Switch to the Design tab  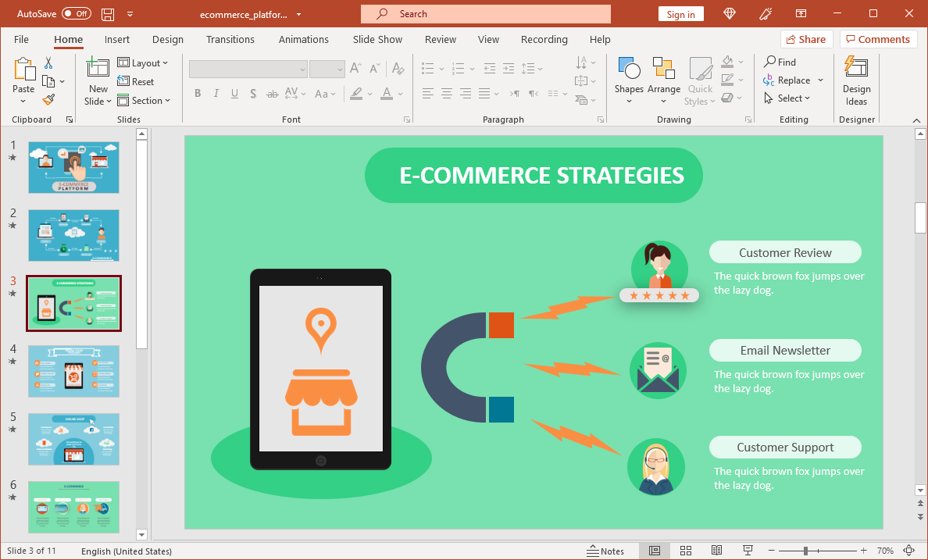click(x=168, y=40)
